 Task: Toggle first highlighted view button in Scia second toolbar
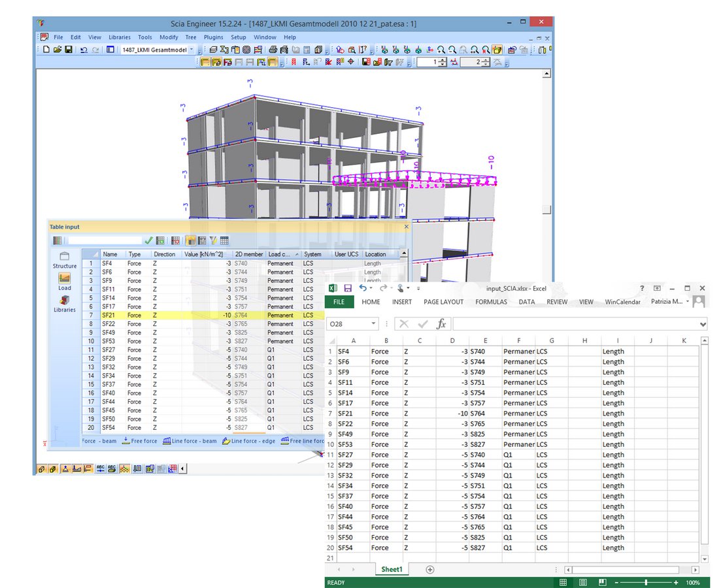(x=205, y=62)
